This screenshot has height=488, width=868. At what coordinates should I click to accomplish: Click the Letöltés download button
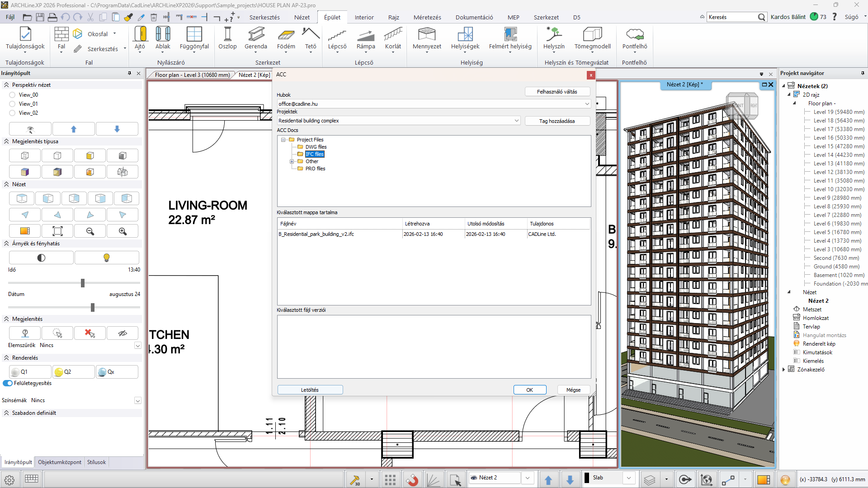[310, 390]
